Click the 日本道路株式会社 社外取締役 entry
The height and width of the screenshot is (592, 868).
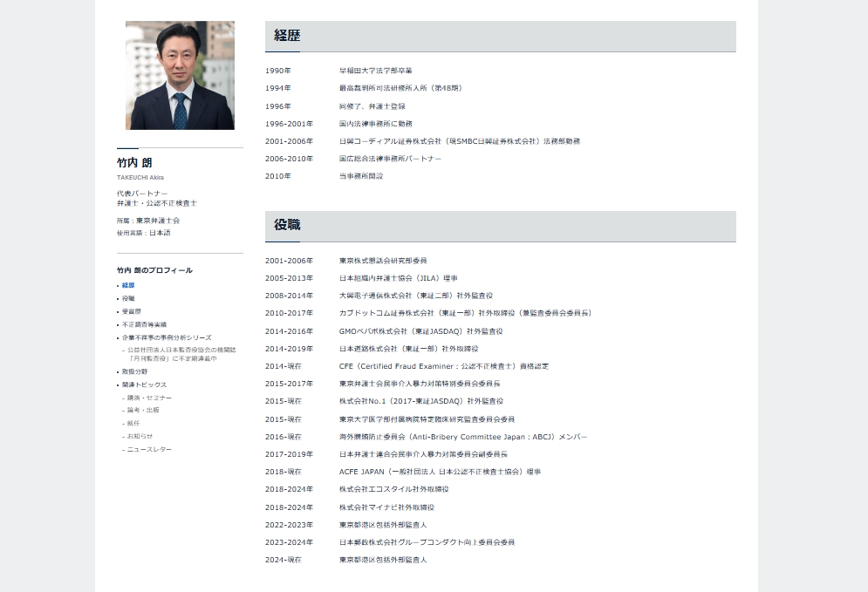409,349
